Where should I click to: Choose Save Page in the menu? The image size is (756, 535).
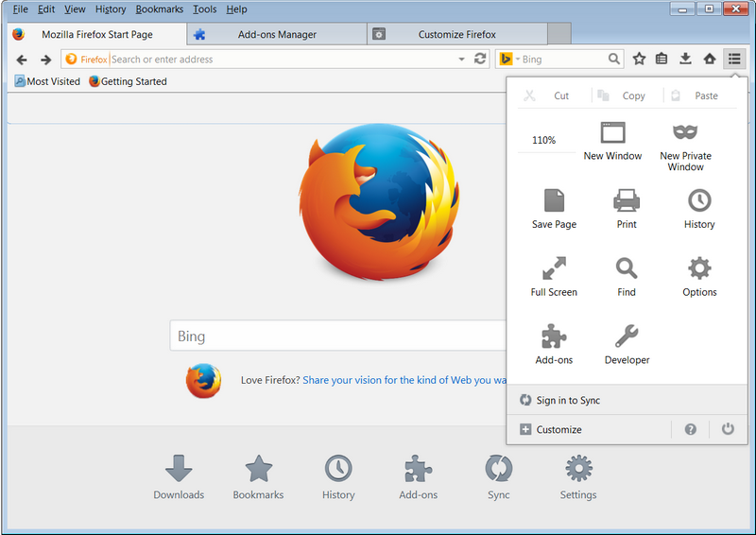(x=554, y=209)
